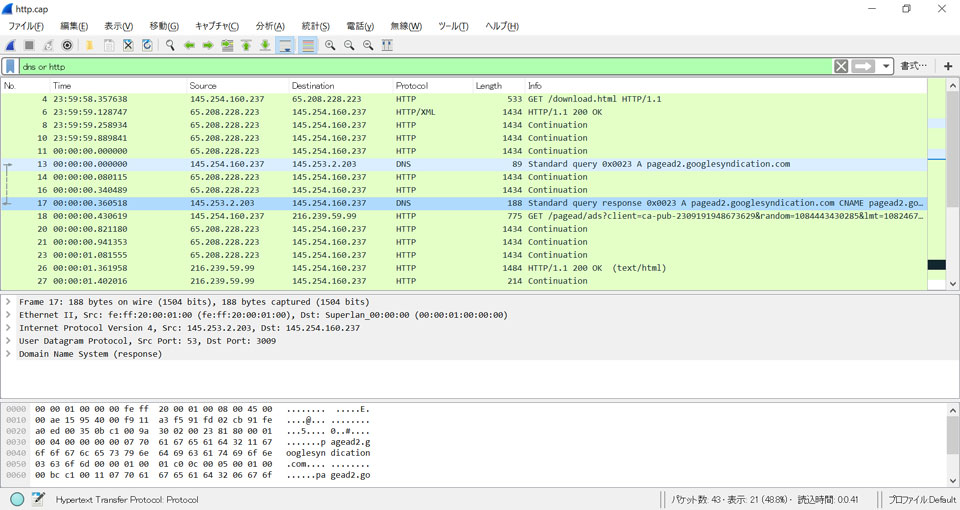Open a capture file with the folder icon
The height and width of the screenshot is (510, 960).
[x=89, y=45]
